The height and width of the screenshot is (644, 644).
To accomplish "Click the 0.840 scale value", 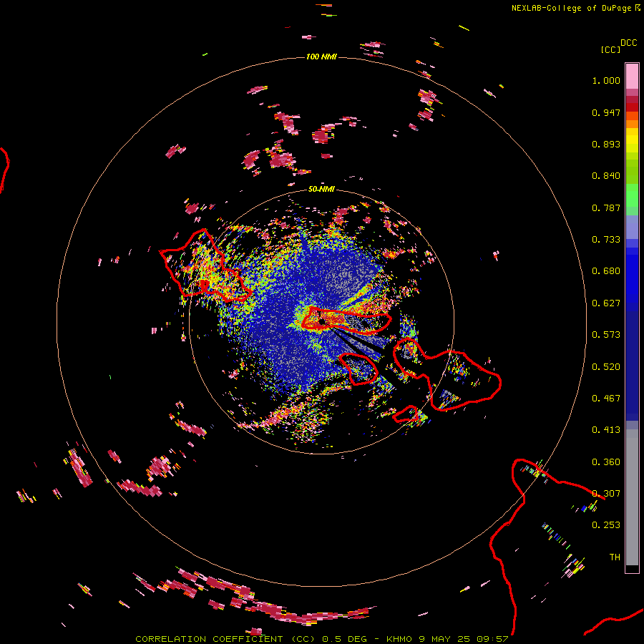I will 606,176.
